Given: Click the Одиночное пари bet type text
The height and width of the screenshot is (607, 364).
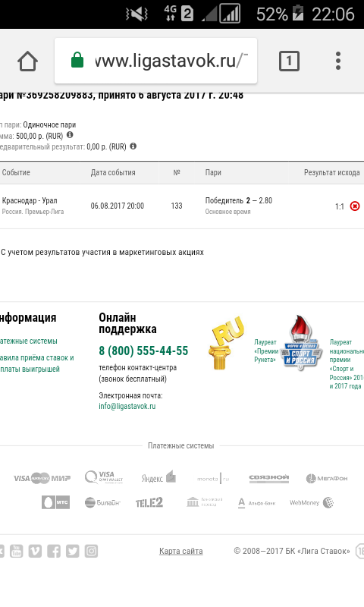Looking at the screenshot, I should pyautogui.click(x=49, y=124).
